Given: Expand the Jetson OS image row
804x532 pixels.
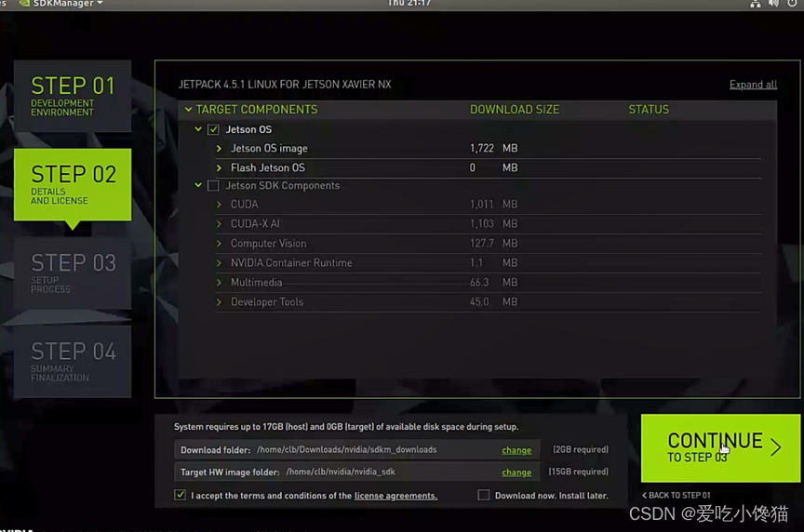Looking at the screenshot, I should 219,149.
